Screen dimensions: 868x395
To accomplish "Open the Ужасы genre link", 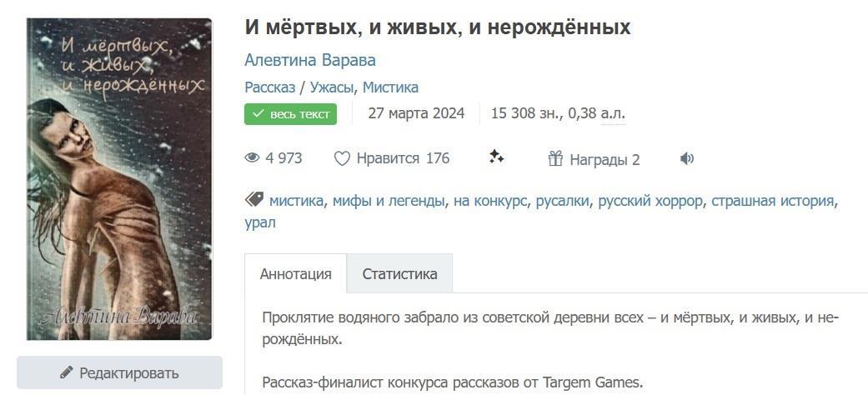I will [333, 87].
